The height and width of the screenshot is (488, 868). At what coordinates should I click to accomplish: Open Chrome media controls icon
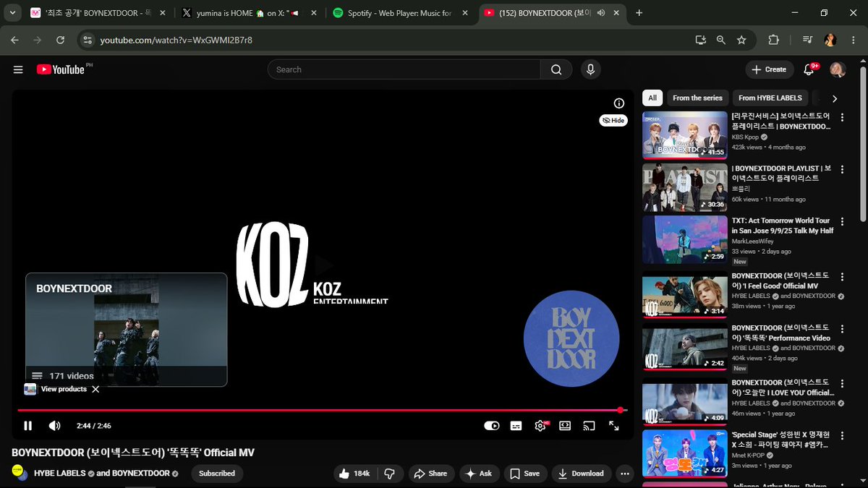[x=809, y=40]
